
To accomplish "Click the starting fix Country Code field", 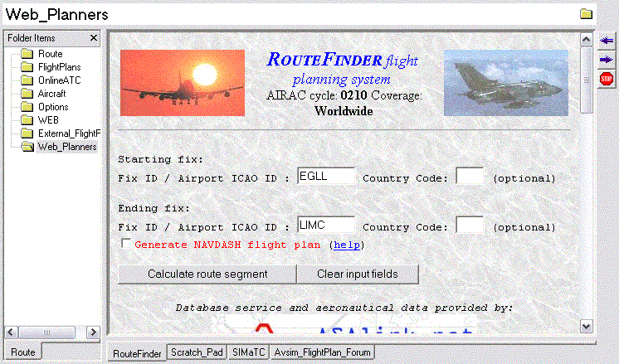I will coord(470,176).
